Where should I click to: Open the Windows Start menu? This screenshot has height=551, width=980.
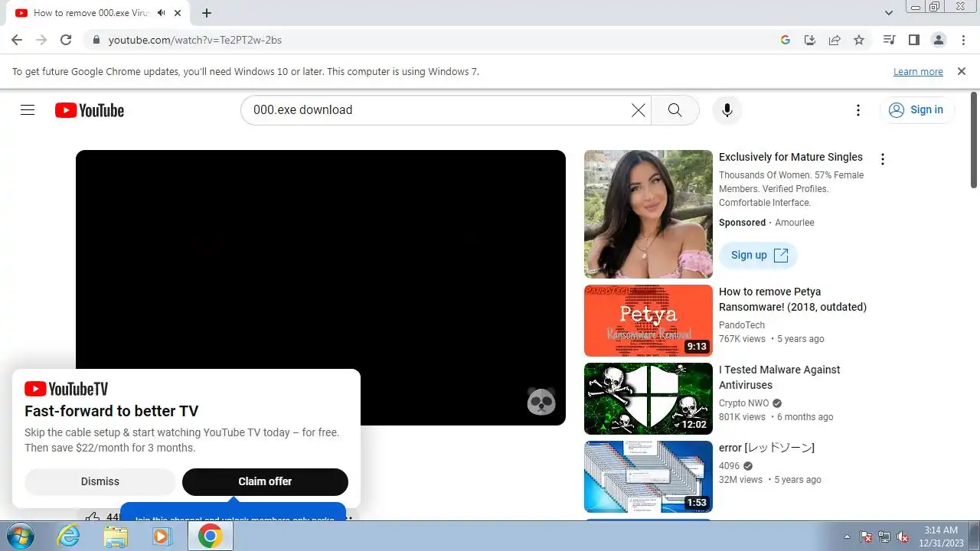tap(21, 536)
